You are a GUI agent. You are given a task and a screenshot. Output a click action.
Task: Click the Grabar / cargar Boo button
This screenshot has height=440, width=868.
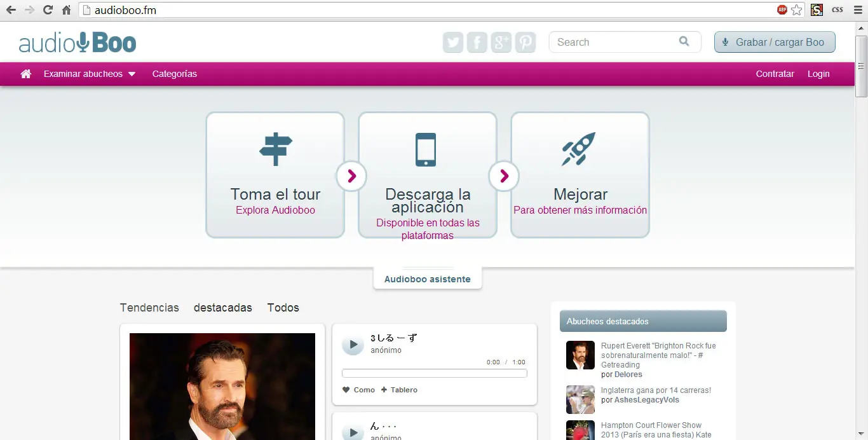point(775,42)
